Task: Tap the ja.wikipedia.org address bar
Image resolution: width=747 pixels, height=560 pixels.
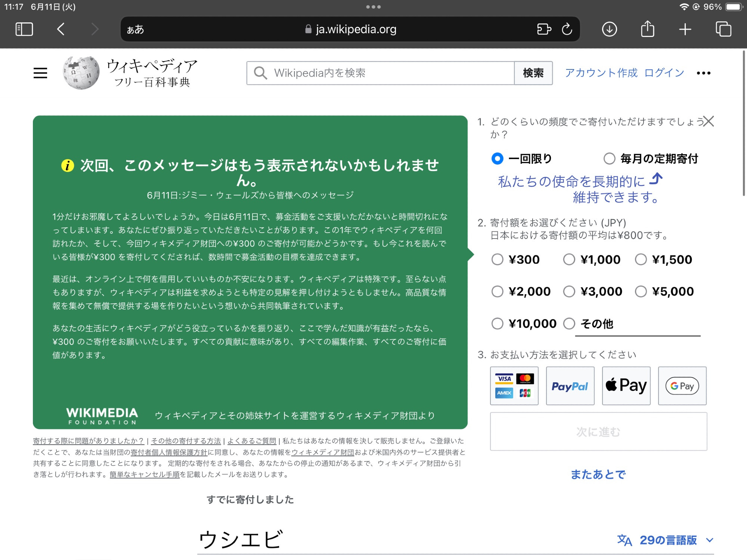Action: [x=350, y=29]
